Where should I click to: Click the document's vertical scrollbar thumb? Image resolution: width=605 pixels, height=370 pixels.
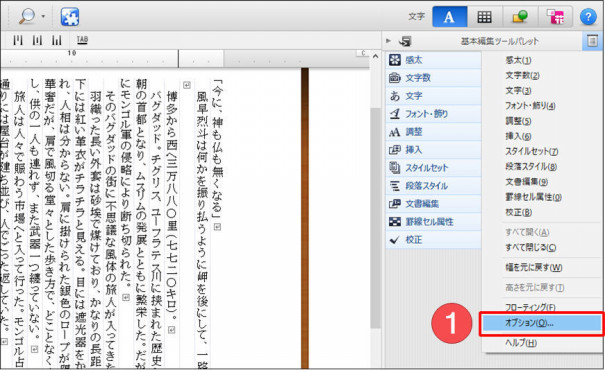(x=375, y=218)
